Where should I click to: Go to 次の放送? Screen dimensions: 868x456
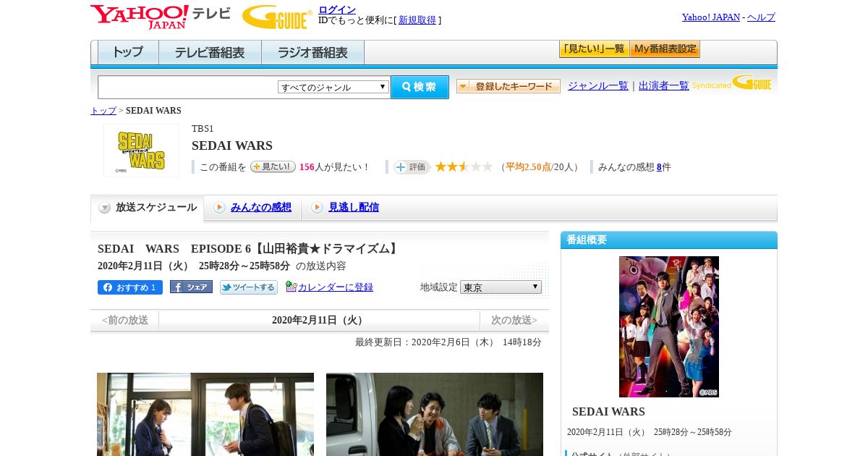[x=514, y=320]
